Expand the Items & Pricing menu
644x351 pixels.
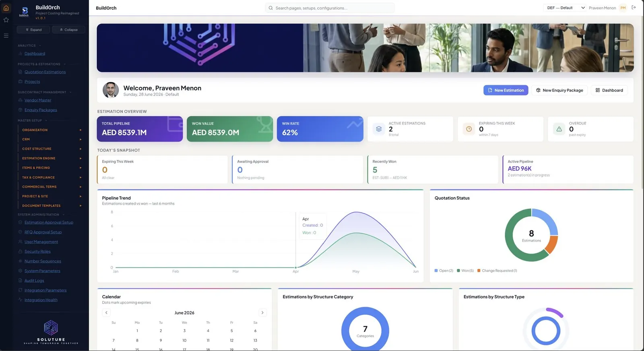point(52,168)
